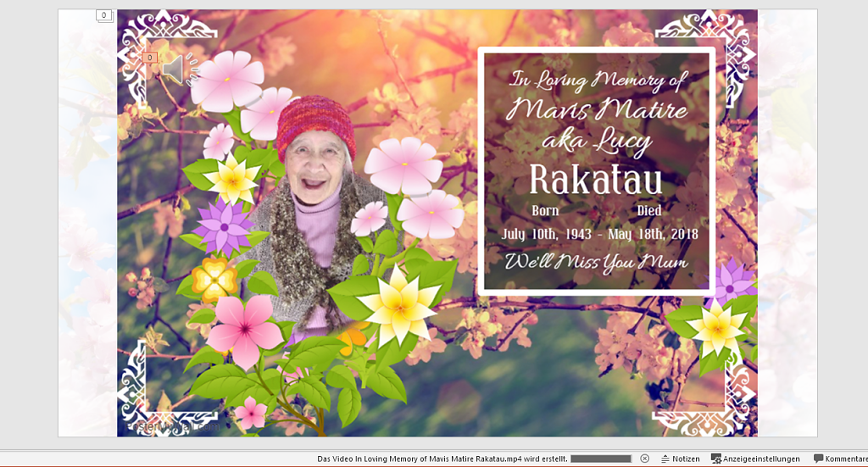
Task: Click the video creation progress bar
Action: 601,459
